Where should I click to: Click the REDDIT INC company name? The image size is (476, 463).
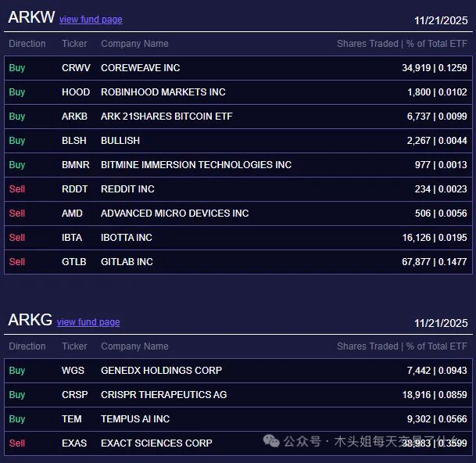point(127,189)
